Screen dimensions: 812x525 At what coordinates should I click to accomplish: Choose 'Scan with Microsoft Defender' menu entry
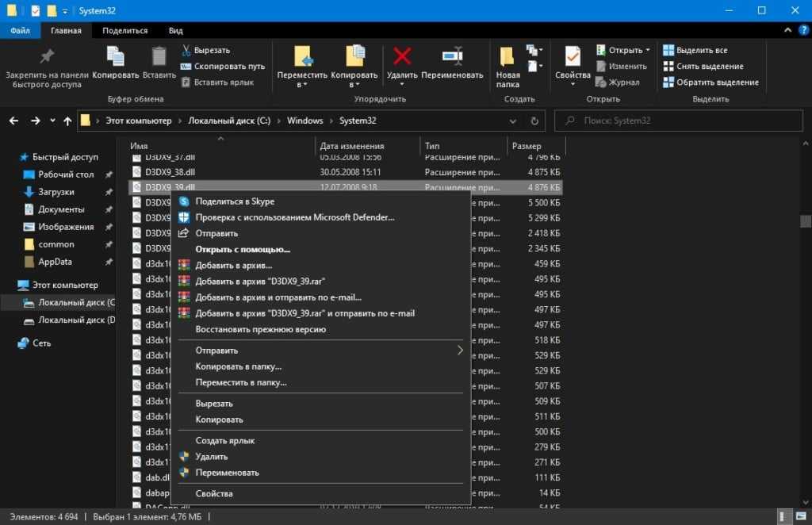tap(294, 217)
